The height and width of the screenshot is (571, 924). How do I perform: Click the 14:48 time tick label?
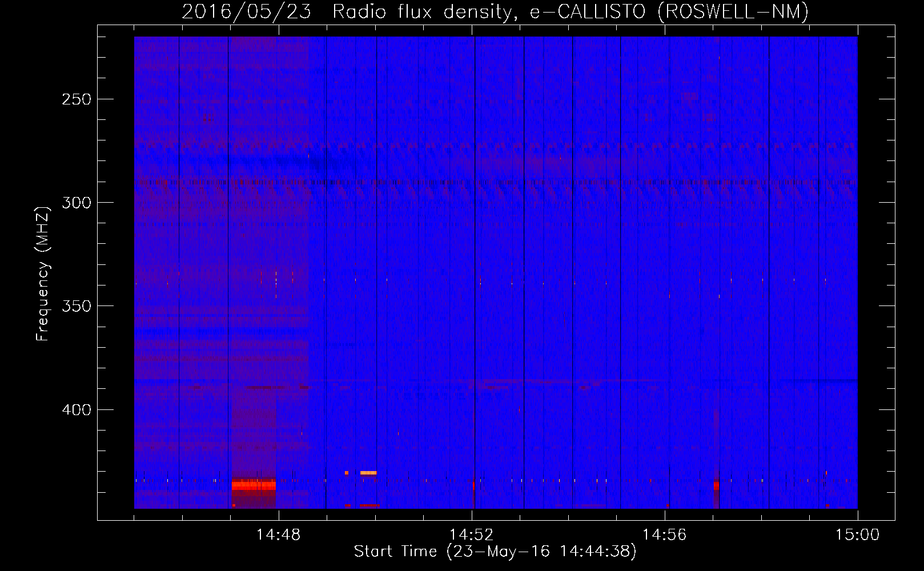click(278, 535)
